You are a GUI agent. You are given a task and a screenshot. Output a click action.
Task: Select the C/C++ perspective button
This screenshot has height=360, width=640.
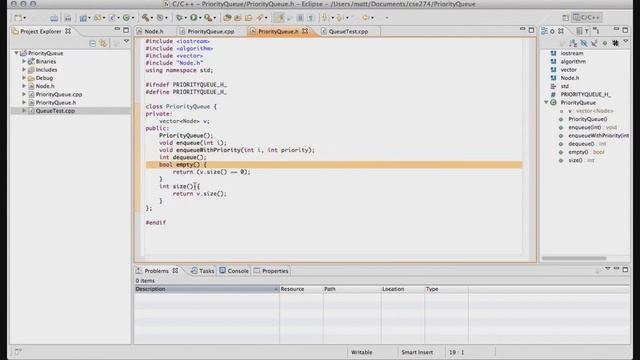point(586,18)
